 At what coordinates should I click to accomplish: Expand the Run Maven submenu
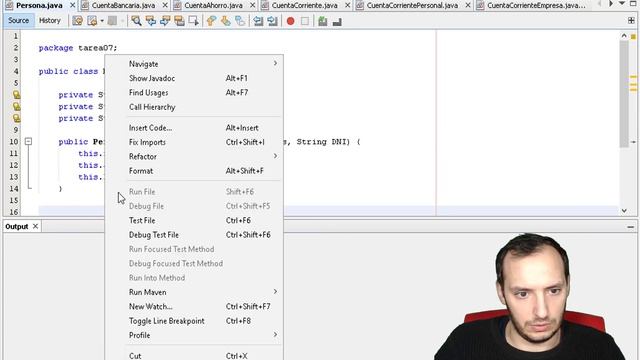[194, 292]
